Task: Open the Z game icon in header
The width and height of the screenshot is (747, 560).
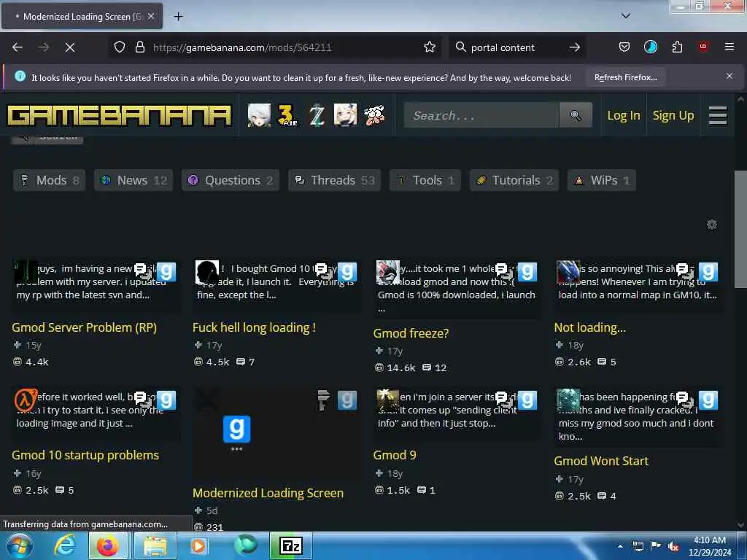Action: [x=317, y=114]
